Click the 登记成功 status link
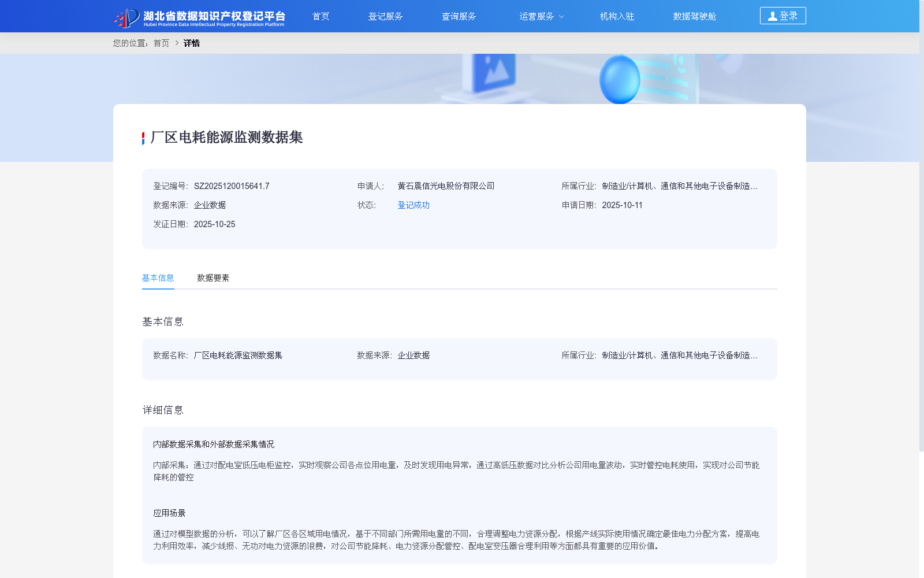 click(413, 205)
